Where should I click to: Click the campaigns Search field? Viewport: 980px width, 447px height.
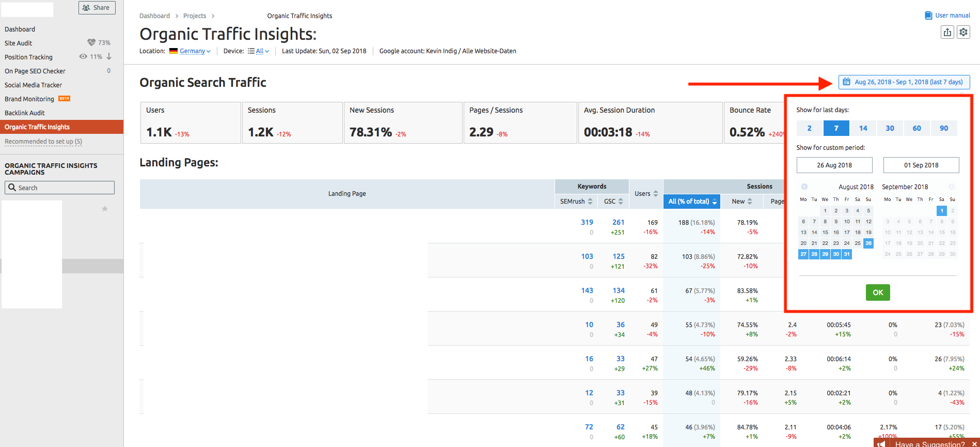pos(59,188)
